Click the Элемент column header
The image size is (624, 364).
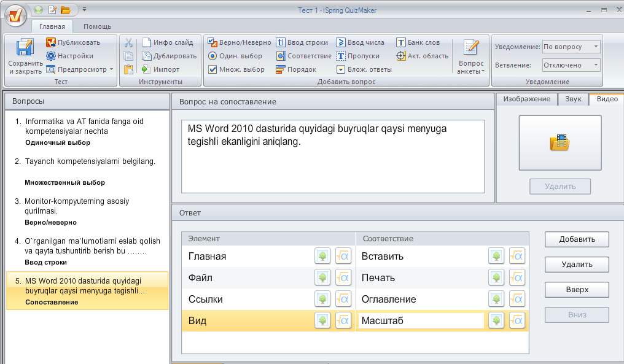pos(268,239)
